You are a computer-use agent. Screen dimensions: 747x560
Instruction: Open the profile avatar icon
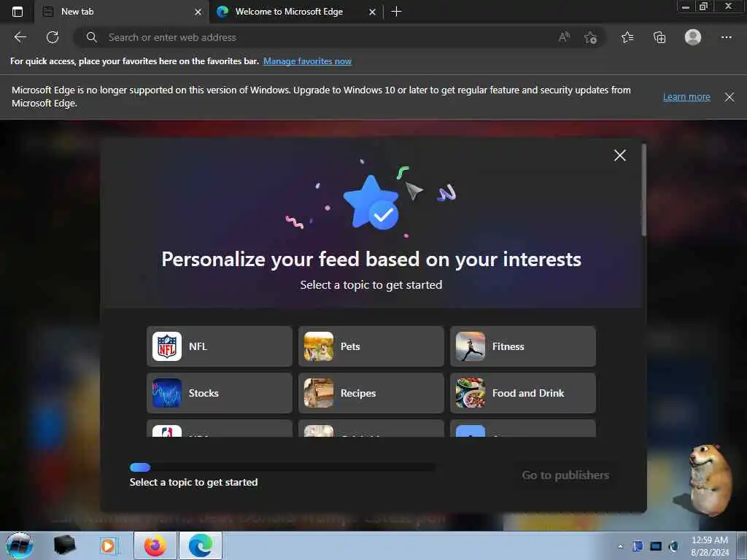[x=693, y=37]
